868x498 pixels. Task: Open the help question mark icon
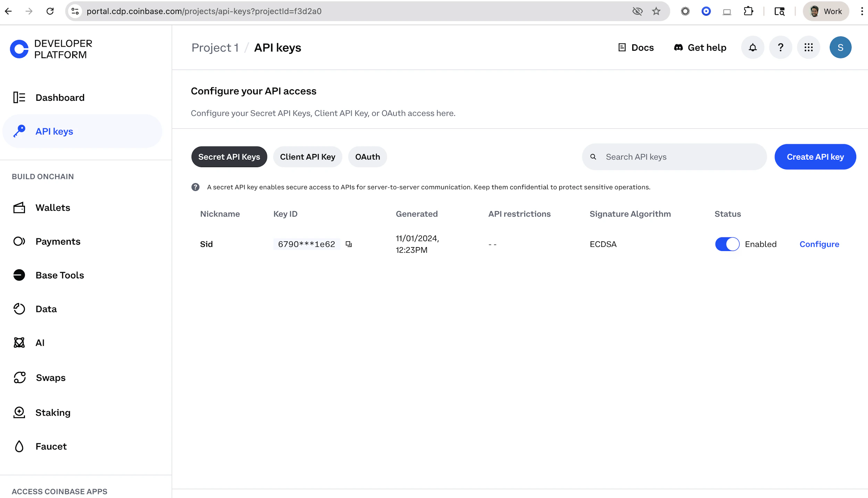point(780,47)
